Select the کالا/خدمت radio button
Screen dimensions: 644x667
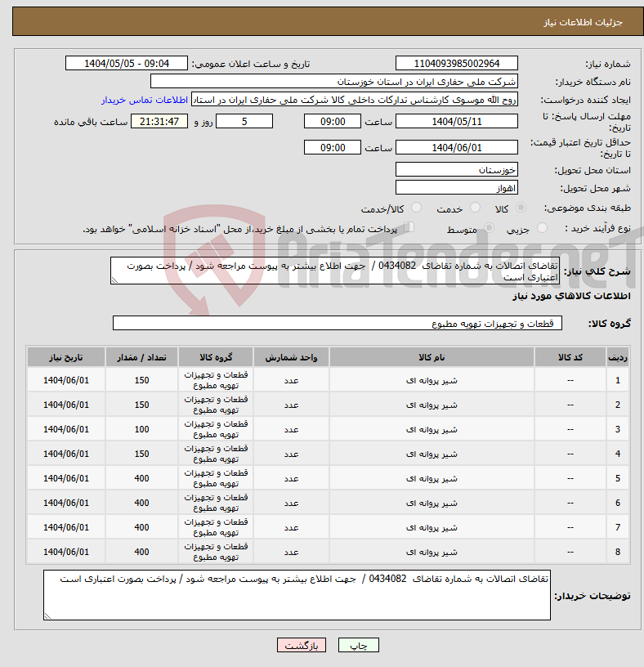pos(416,208)
